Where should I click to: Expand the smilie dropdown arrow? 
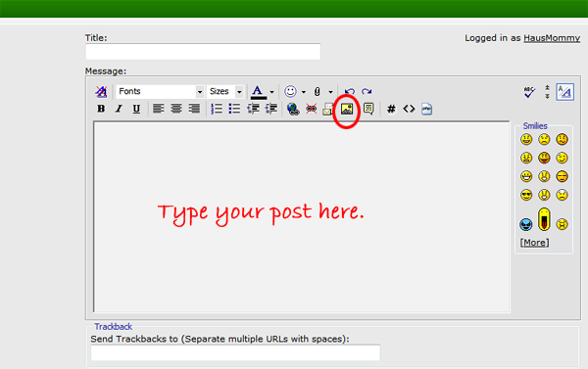[304, 92]
